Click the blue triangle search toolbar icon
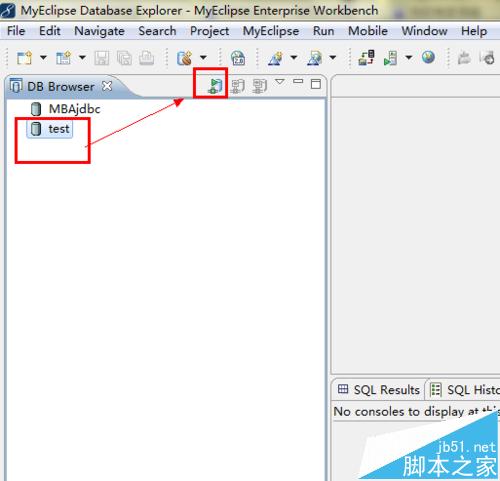 (315, 58)
